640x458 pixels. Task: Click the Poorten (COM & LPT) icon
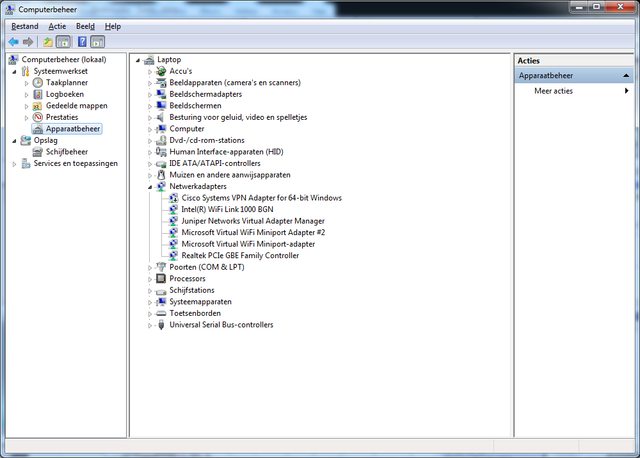tap(161, 267)
